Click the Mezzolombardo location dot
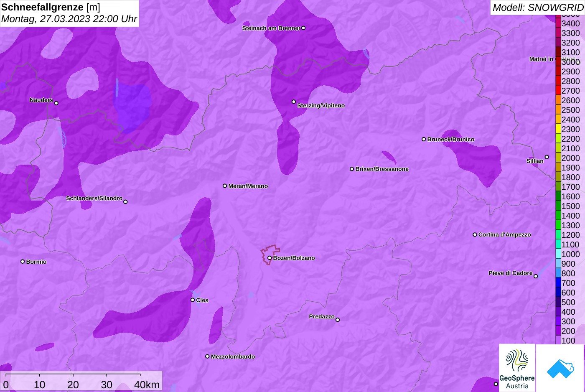The height and width of the screenshot is (392, 585). (x=207, y=356)
